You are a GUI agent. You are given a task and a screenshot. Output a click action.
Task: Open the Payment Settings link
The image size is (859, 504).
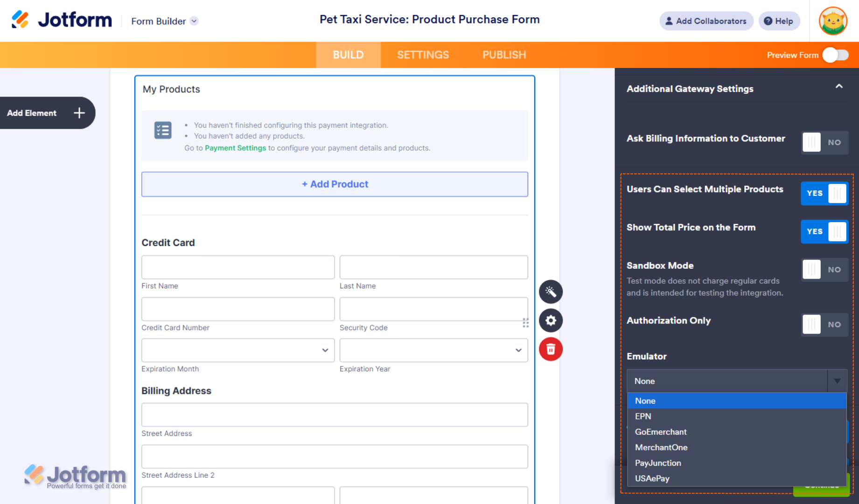[235, 148]
